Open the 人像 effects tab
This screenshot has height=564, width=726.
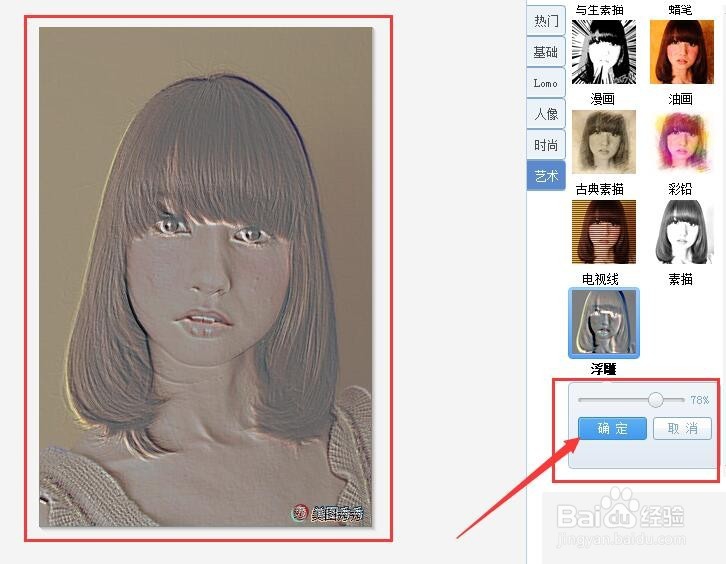pyautogui.click(x=546, y=114)
